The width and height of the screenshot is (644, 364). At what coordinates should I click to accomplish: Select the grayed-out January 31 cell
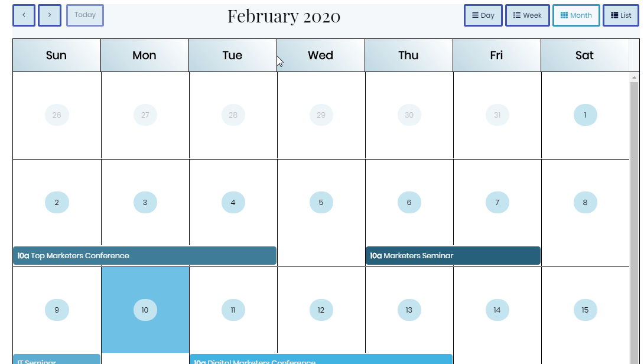coord(497,115)
